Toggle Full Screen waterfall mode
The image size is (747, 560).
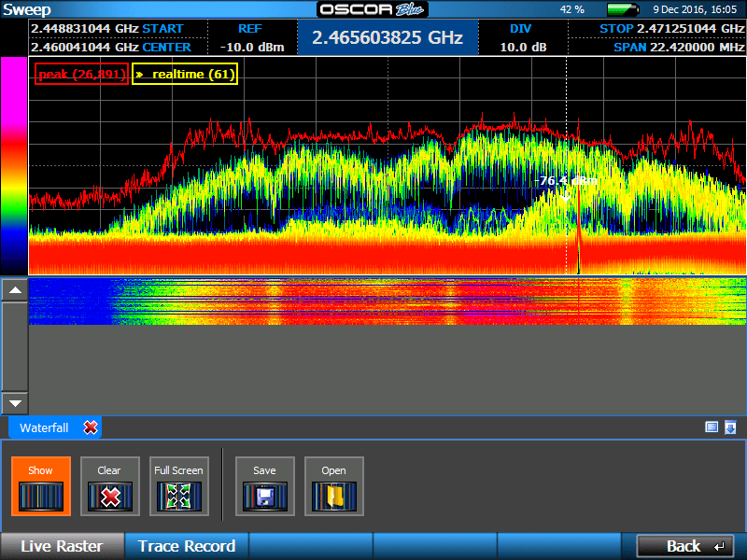pyautogui.click(x=178, y=485)
